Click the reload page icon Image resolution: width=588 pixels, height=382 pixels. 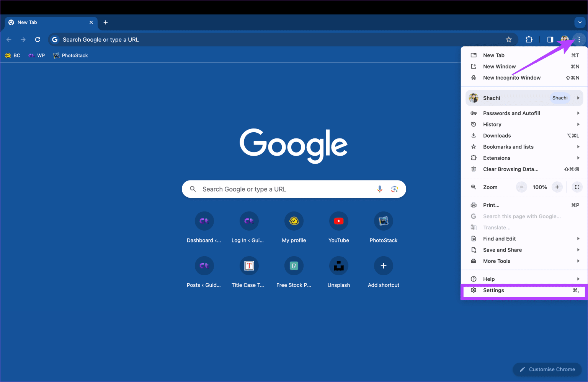coord(38,39)
